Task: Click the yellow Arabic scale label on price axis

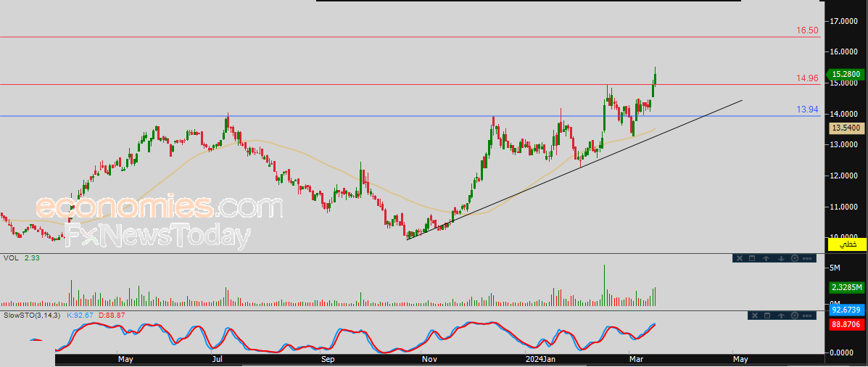Action: 846,244
